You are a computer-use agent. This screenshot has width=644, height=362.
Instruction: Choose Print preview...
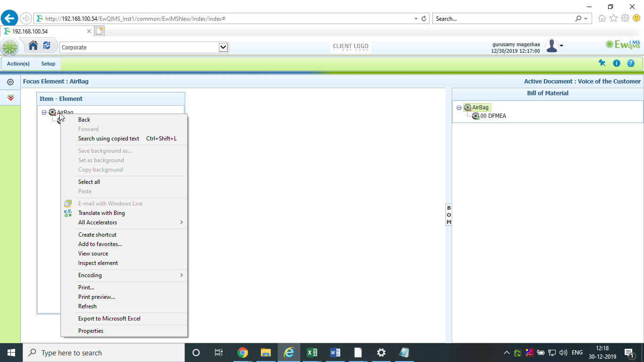pyautogui.click(x=124, y=297)
